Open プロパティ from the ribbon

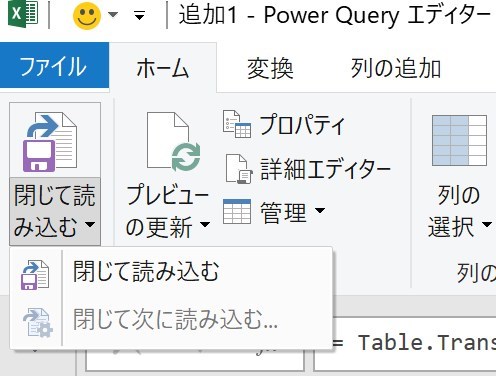(x=302, y=125)
